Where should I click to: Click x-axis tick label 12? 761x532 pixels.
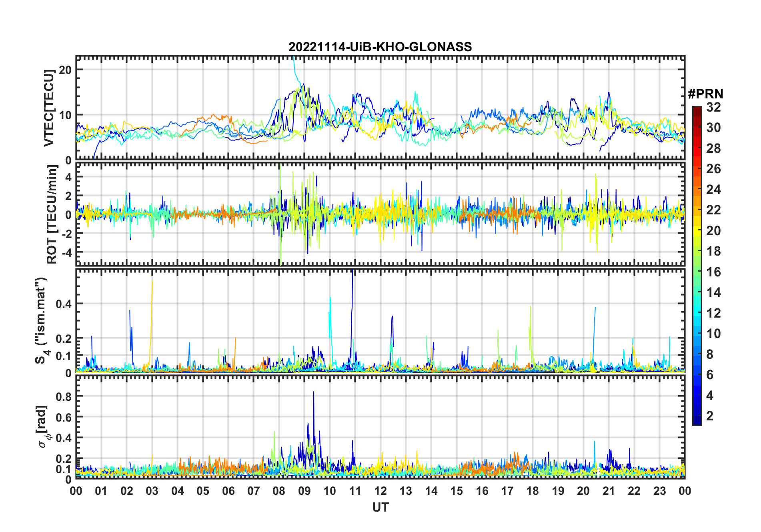click(380, 491)
